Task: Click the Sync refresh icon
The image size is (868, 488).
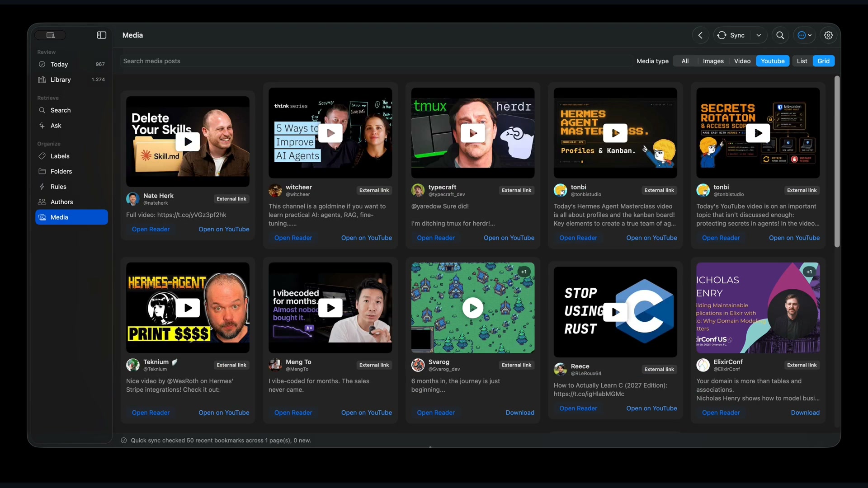Action: click(722, 35)
